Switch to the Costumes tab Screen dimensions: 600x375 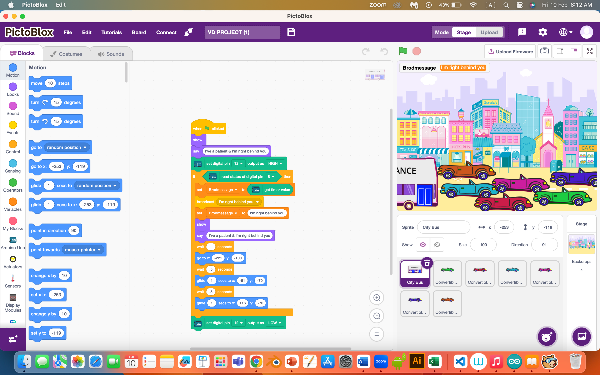67,54
